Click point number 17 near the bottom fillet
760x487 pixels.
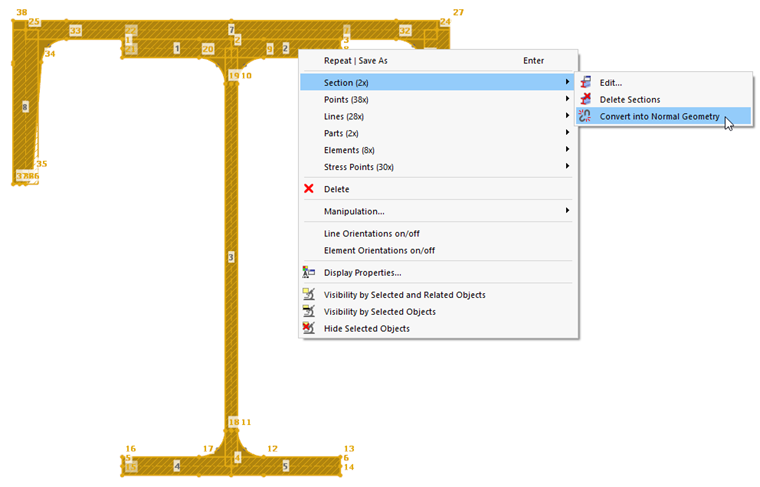pyautogui.click(x=208, y=449)
